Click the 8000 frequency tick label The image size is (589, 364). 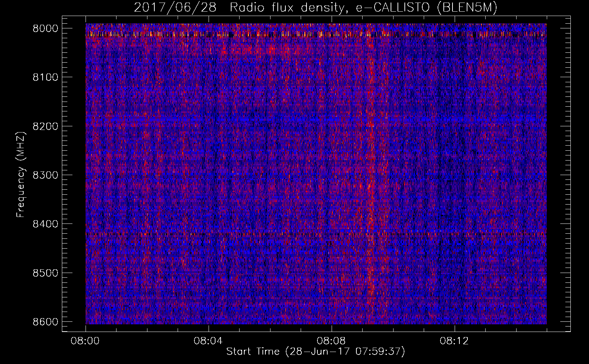coord(46,29)
